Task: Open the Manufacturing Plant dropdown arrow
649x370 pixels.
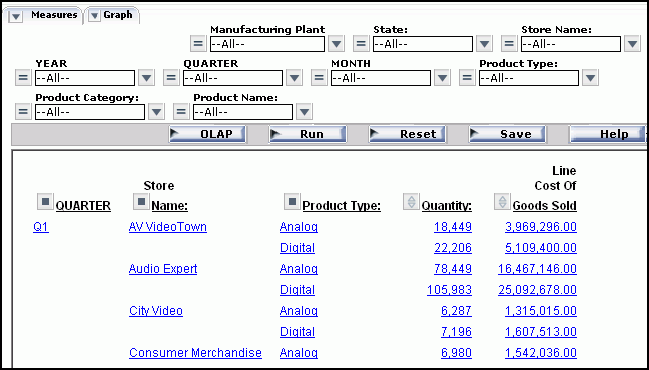Action: click(336, 43)
